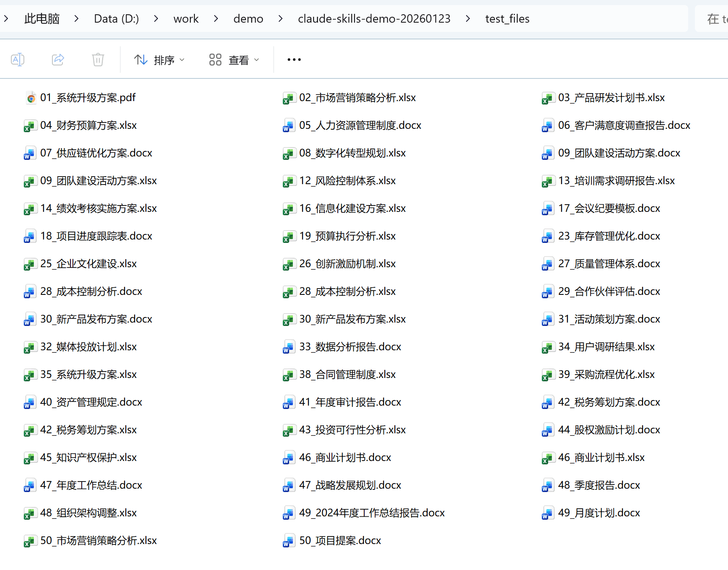Open 01_系统升级方案.pdf via its Chrome PDF icon
Image resolution: width=728 pixels, height=570 pixels.
point(31,97)
